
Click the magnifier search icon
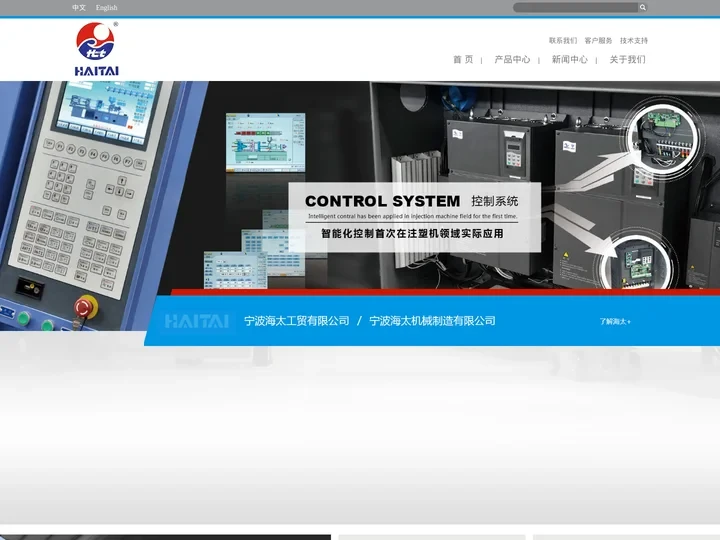coord(643,7)
